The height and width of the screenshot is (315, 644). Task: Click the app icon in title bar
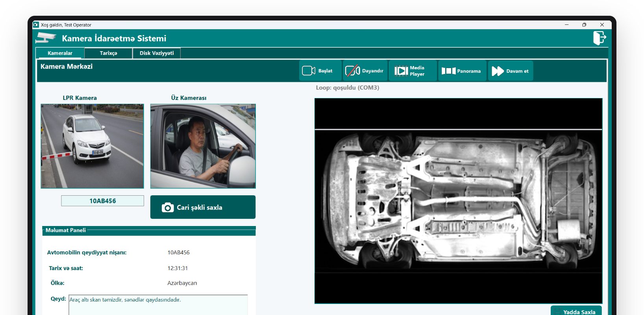point(36,24)
